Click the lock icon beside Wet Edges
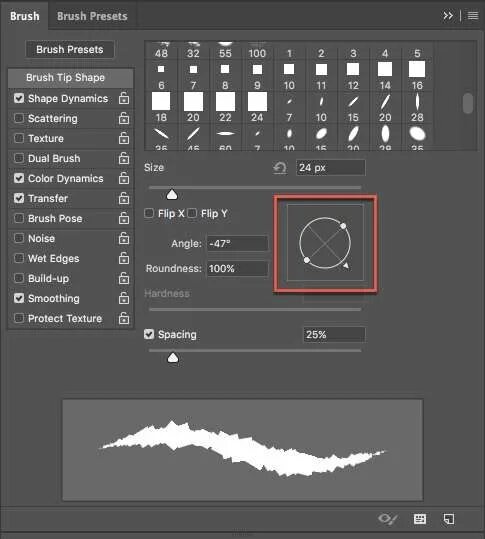The image size is (485, 539). point(124,258)
